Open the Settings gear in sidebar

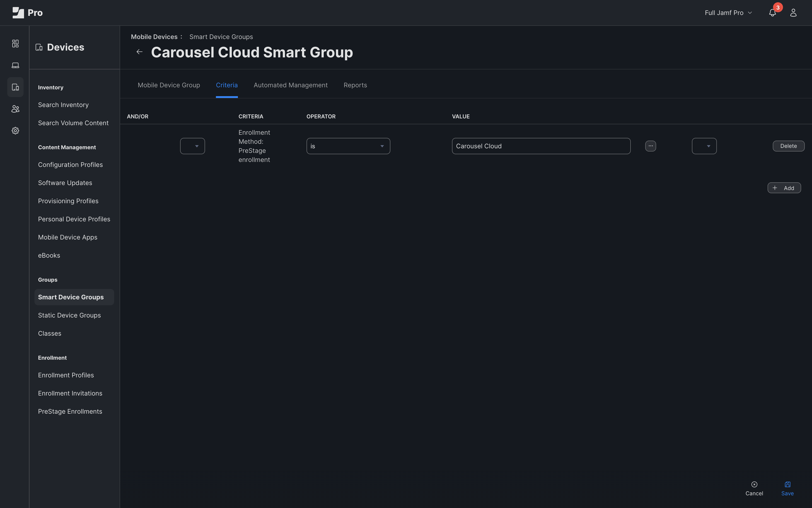coord(15,131)
